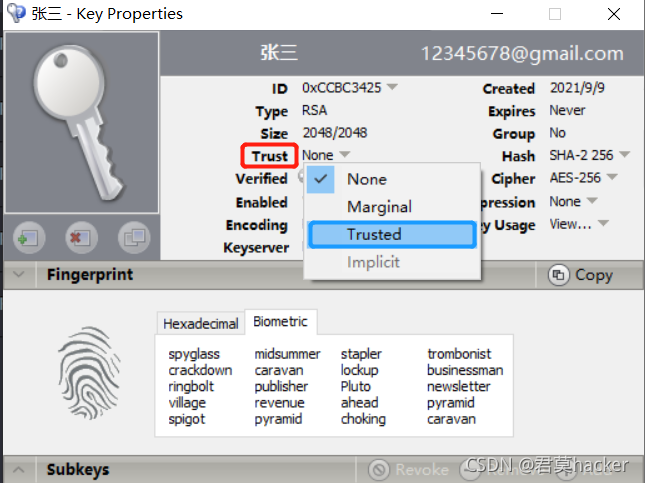Open the Key Usage View dropdown
Image resolution: width=645 pixels, height=483 pixels.
(603, 223)
